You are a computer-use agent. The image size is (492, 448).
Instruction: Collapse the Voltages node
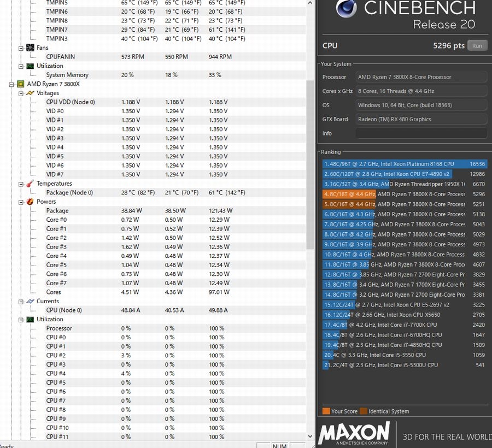(x=21, y=93)
